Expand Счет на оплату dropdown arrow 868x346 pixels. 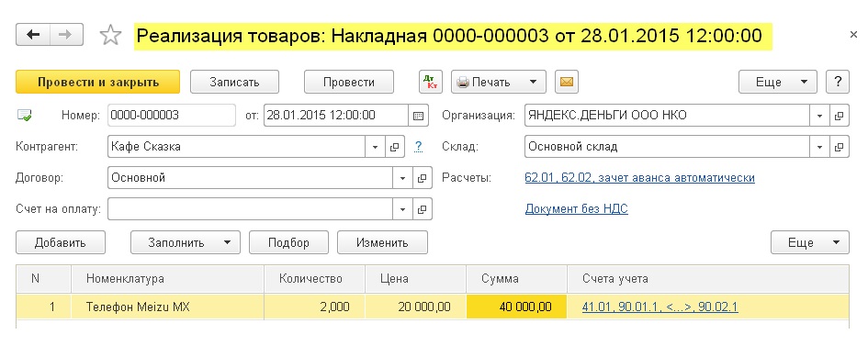click(x=402, y=209)
